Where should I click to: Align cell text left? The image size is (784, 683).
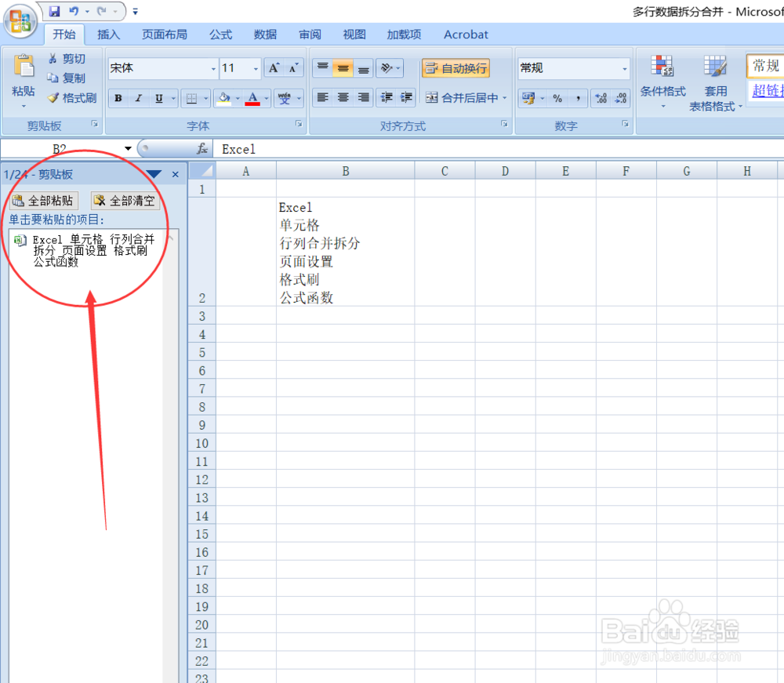[x=323, y=97]
